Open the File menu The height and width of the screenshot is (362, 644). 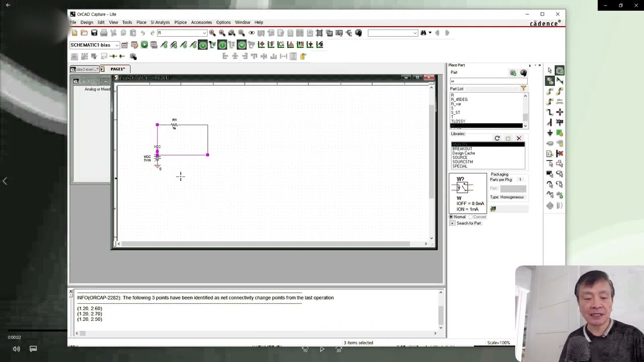[73, 22]
